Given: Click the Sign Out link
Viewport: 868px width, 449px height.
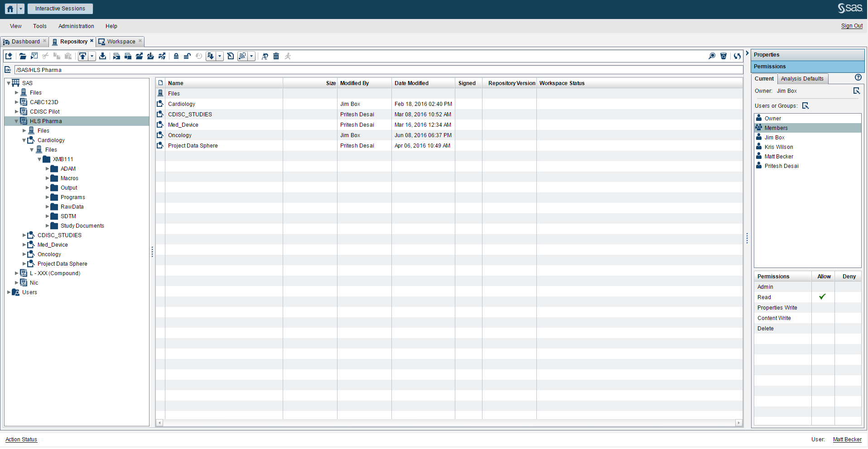Looking at the screenshot, I should pyautogui.click(x=851, y=26).
